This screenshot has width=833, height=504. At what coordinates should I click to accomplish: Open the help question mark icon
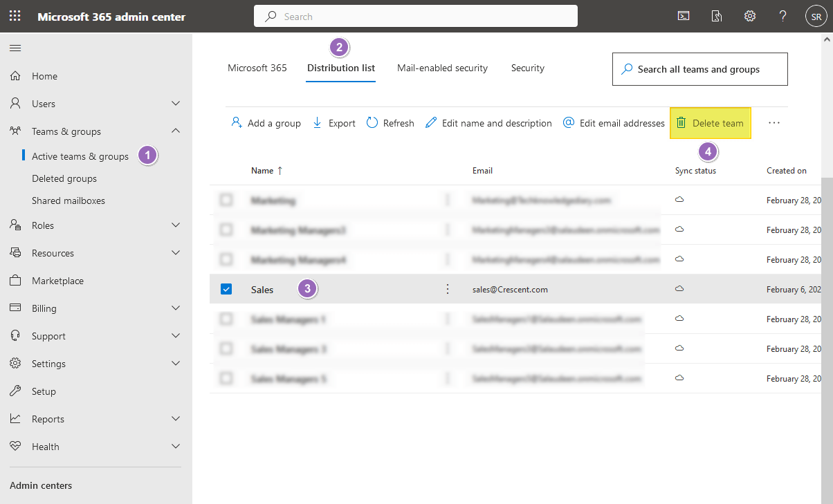click(x=783, y=16)
